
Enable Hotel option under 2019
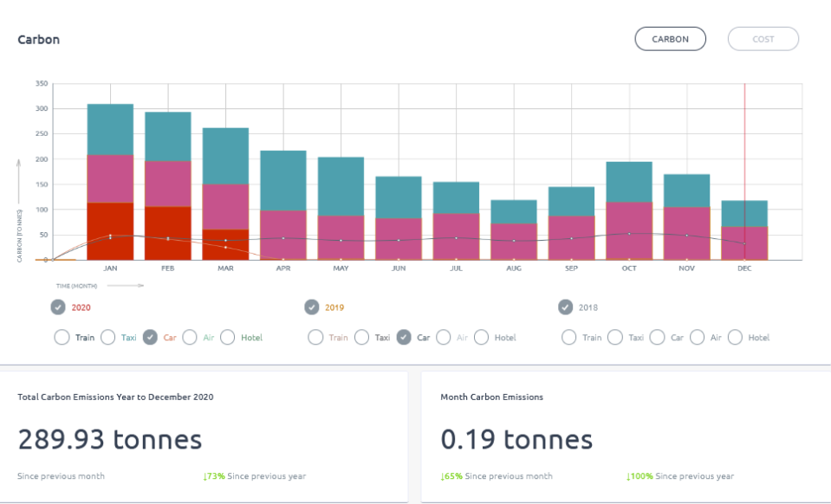[482, 338]
